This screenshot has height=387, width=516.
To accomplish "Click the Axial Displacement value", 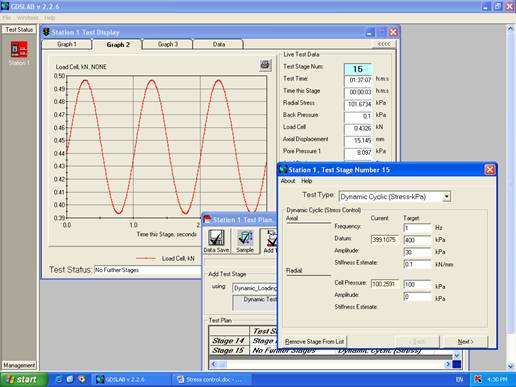I will point(358,141).
